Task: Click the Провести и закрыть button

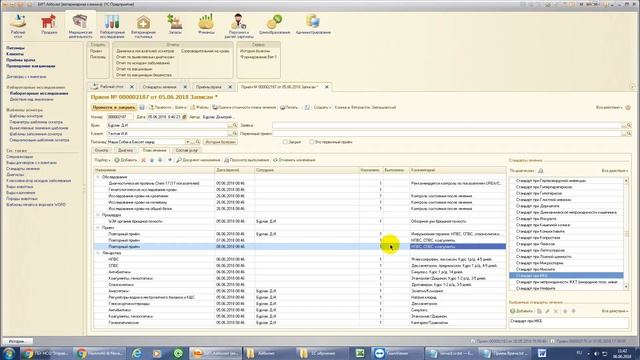Action: (114, 107)
